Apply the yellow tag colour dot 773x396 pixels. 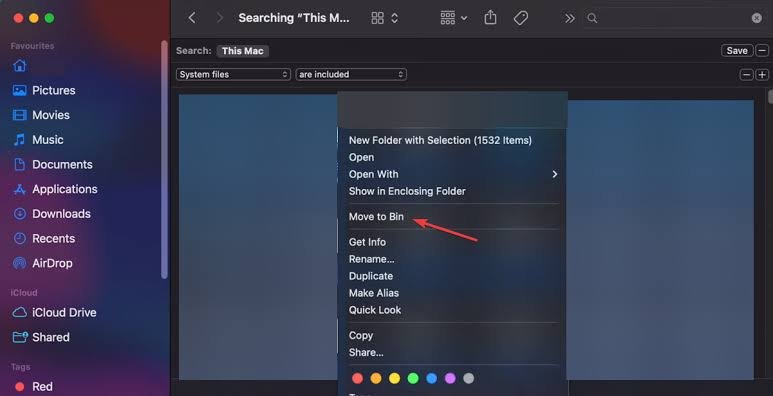point(394,378)
